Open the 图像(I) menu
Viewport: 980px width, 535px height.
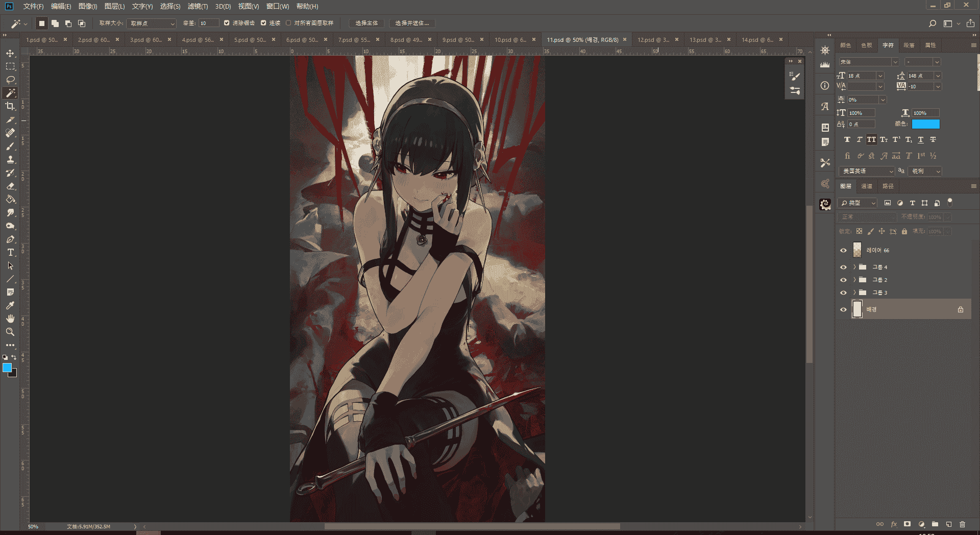(x=88, y=6)
